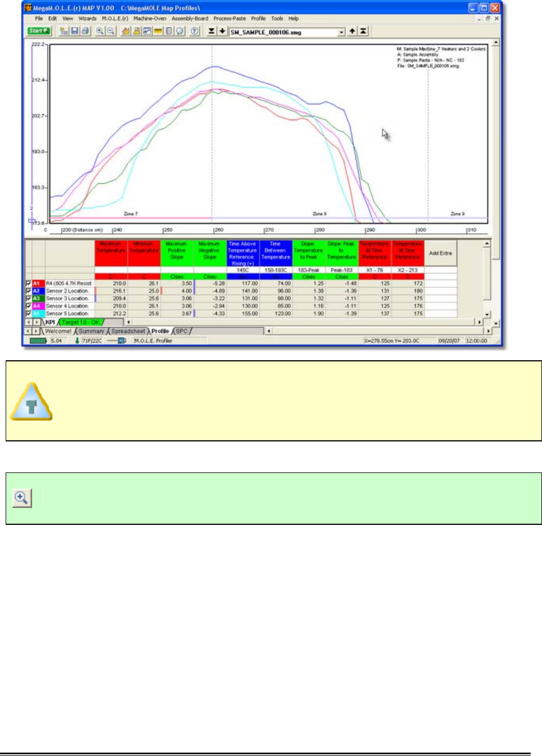The image size is (542, 756).
Task: Switch to the Spreadsheet tab
Action: 128,331
